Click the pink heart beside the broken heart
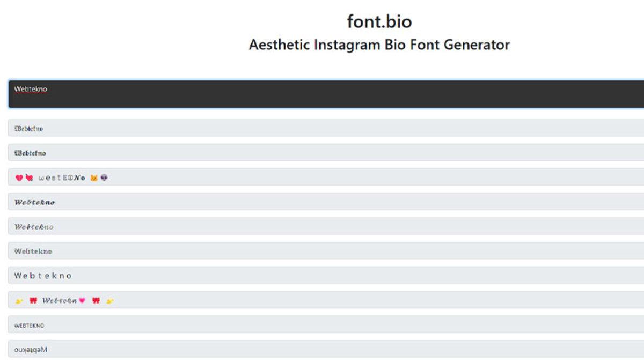This screenshot has width=644, height=362. (x=29, y=178)
